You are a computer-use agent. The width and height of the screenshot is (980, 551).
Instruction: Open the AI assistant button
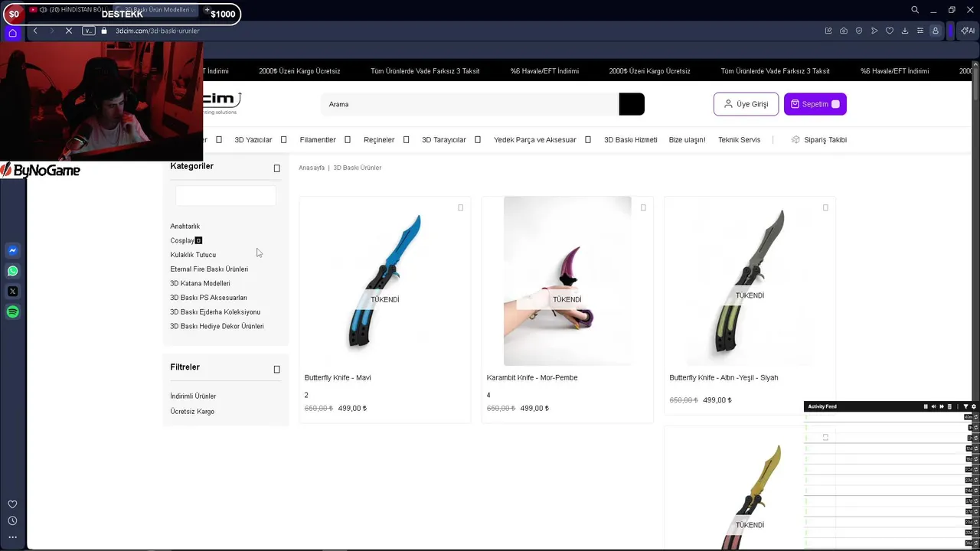click(968, 31)
